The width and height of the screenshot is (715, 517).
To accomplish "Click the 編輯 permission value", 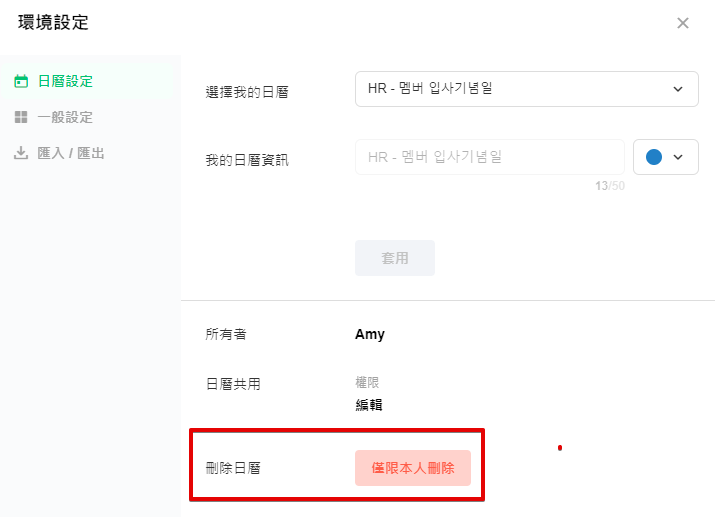I will click(369, 405).
